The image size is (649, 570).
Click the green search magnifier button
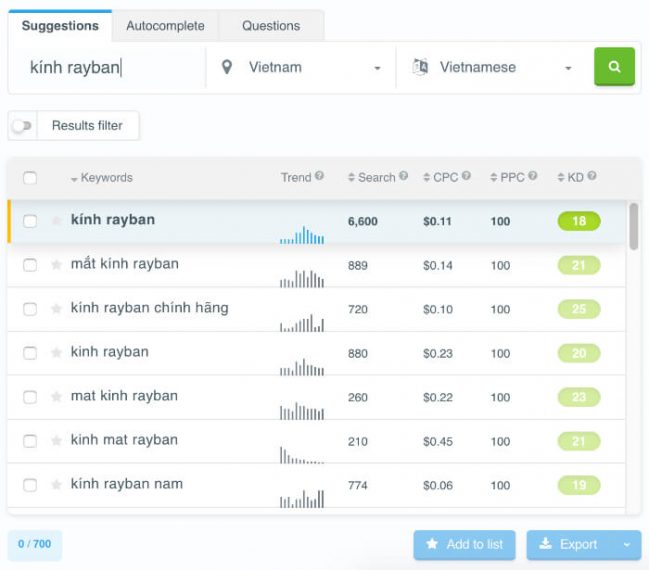pos(614,67)
